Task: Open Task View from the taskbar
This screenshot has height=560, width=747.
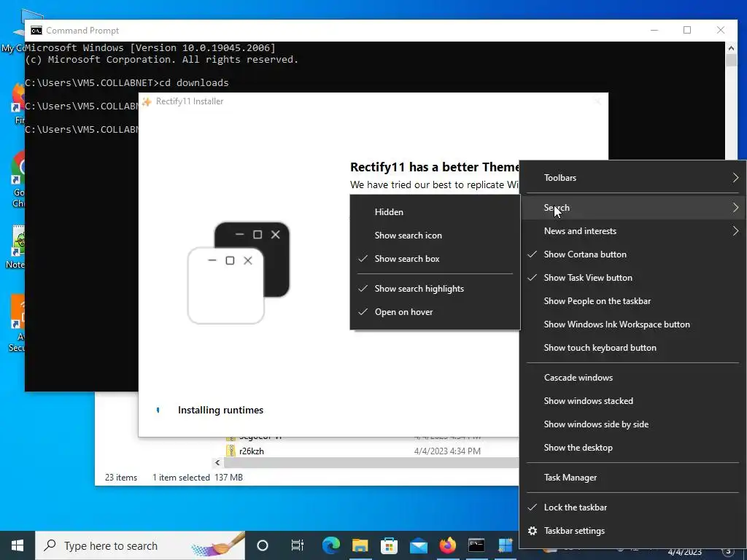Action: click(x=298, y=545)
